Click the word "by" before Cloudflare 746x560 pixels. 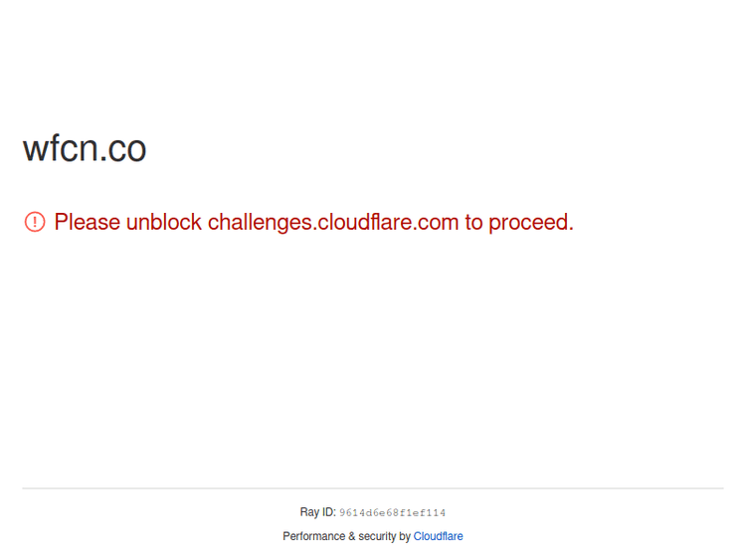point(405,536)
